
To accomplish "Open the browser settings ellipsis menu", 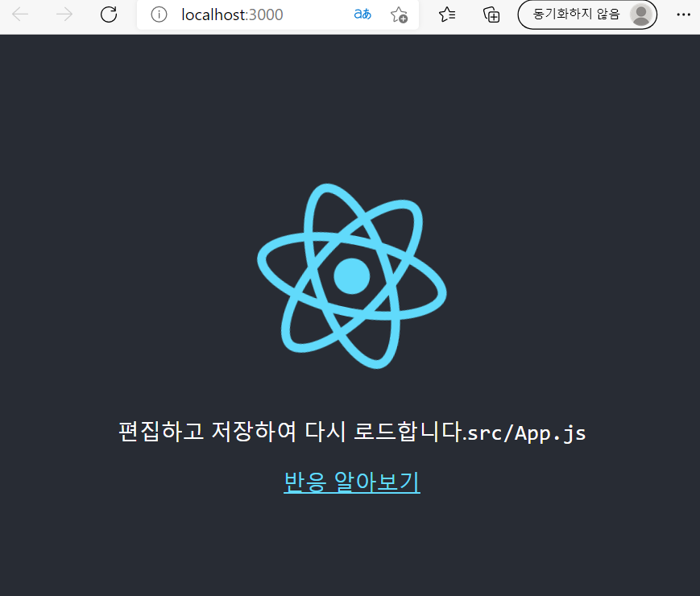I will pos(683,14).
